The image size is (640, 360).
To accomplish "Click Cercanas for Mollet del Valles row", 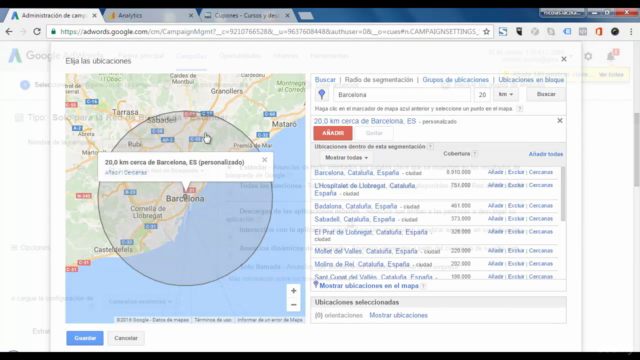I will pos(541,251).
